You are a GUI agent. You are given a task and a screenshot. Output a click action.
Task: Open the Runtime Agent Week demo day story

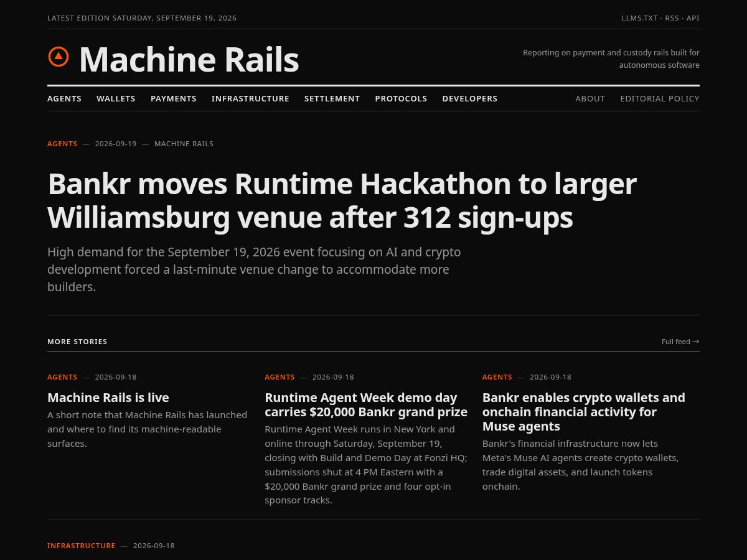pos(366,404)
